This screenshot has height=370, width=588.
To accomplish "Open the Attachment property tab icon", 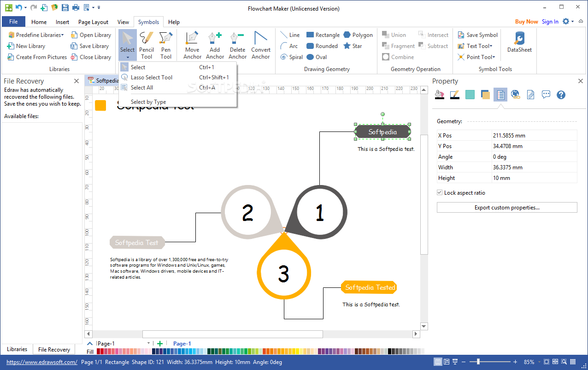I will [531, 95].
